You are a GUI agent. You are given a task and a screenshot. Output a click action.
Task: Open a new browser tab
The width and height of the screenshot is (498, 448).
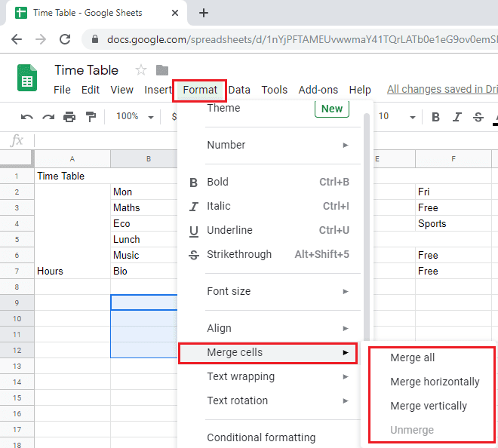coord(204,13)
